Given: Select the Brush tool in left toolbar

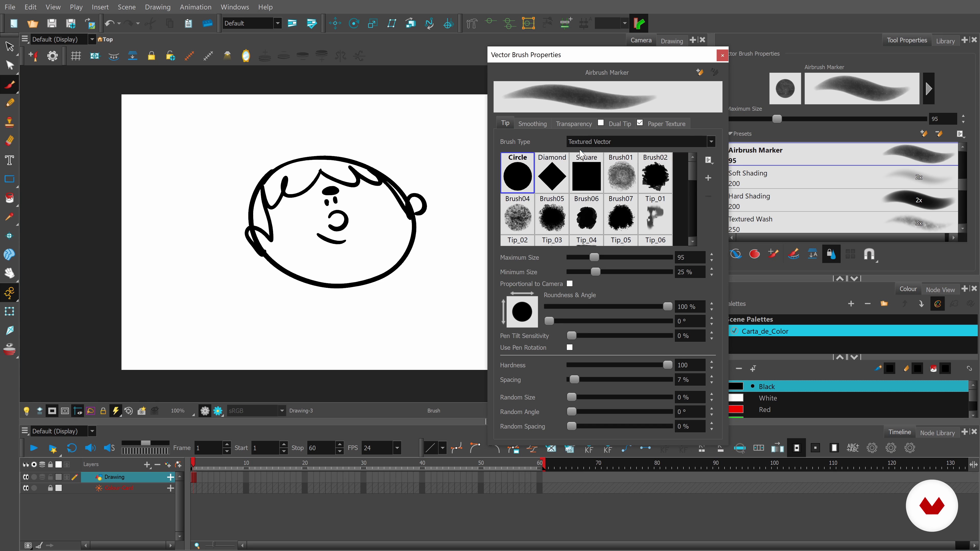Looking at the screenshot, I should pos(9,84).
